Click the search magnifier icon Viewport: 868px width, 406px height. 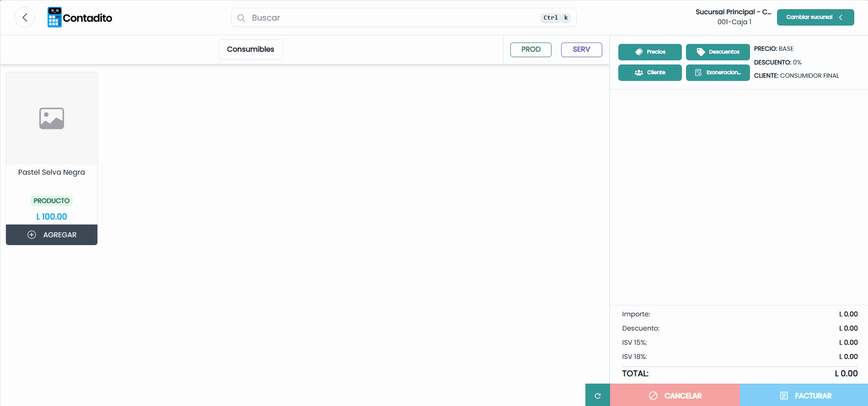pyautogui.click(x=241, y=18)
